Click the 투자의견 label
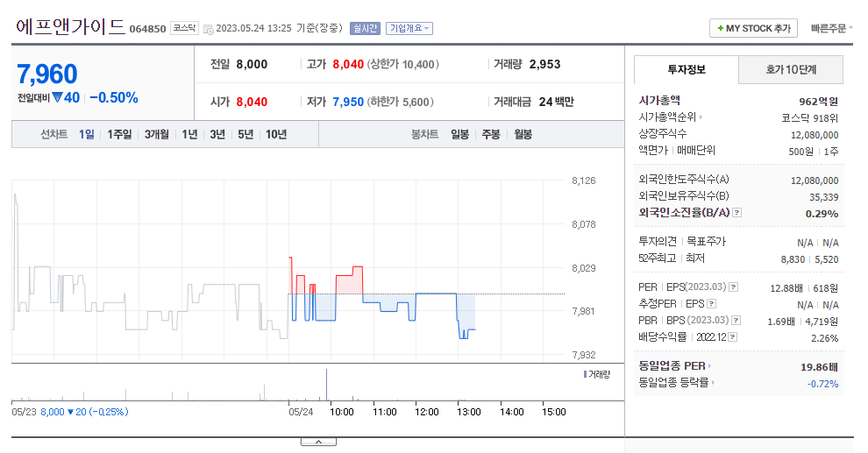The width and height of the screenshot is (868, 453). [658, 242]
